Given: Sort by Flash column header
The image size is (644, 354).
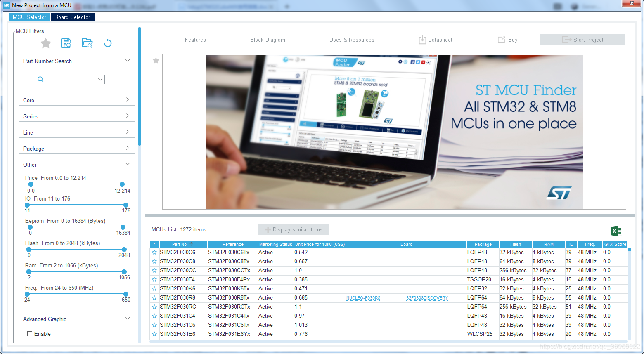Looking at the screenshot, I should (x=516, y=244).
